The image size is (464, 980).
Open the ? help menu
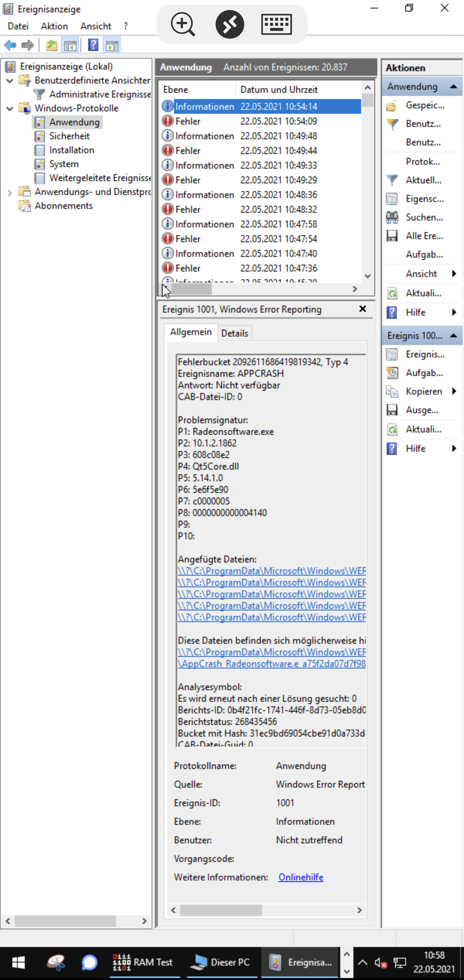point(126,26)
